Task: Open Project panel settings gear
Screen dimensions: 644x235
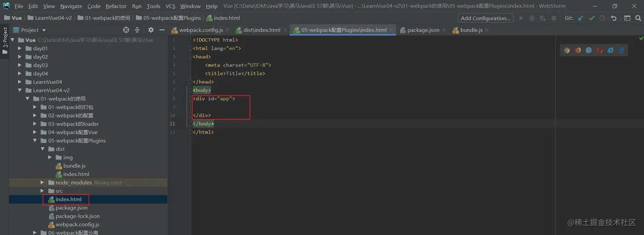Action: [x=151, y=30]
